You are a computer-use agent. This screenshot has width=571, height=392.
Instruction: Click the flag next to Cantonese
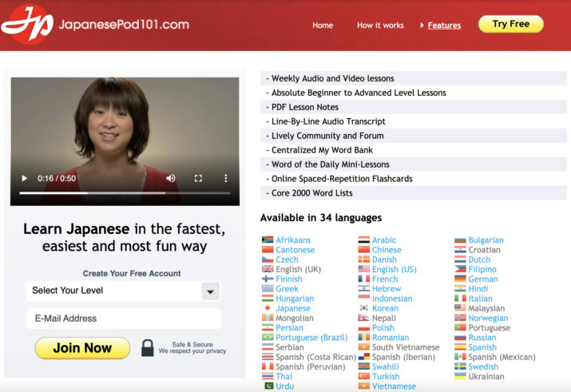click(x=268, y=250)
